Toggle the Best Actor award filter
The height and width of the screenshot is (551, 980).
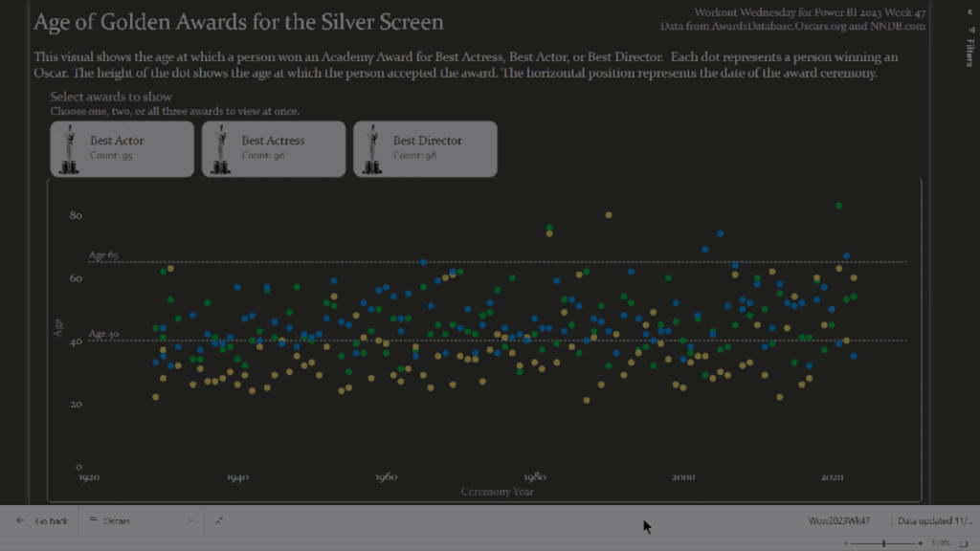122,148
